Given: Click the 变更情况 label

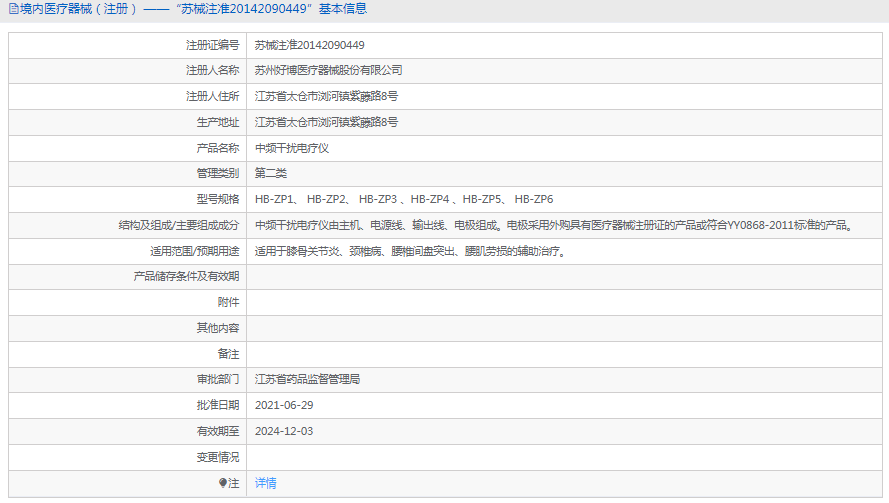Looking at the screenshot, I should (218, 458).
